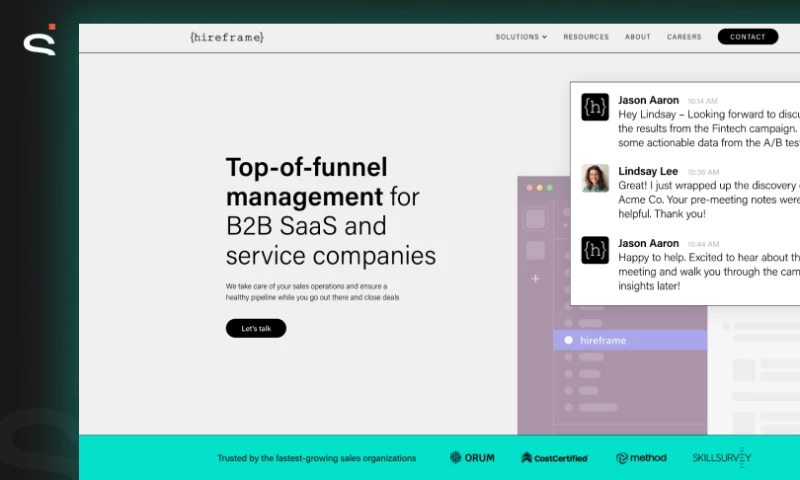Select the highlighted hireframe channel row
The image size is (800, 480).
click(630, 340)
